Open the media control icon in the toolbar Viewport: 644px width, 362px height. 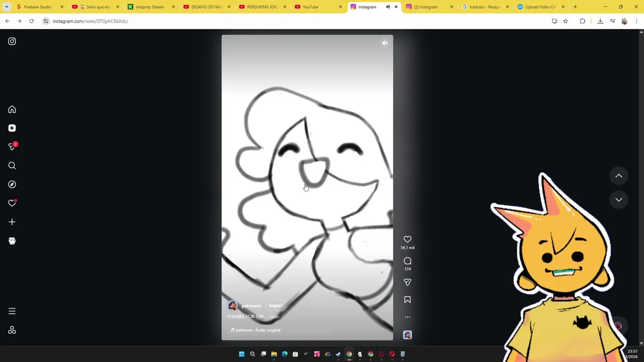pyautogui.click(x=612, y=21)
